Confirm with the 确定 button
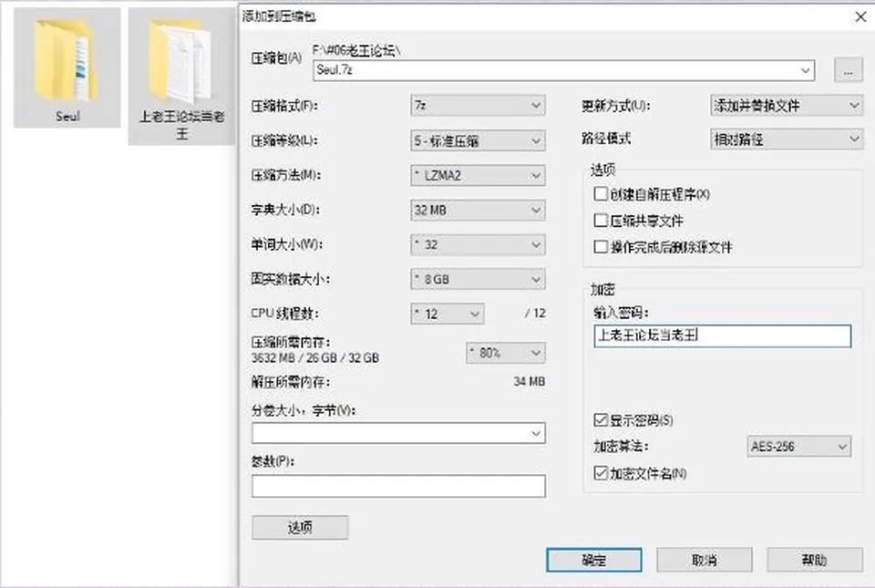Screen dimensions: 875x588 click(x=593, y=560)
